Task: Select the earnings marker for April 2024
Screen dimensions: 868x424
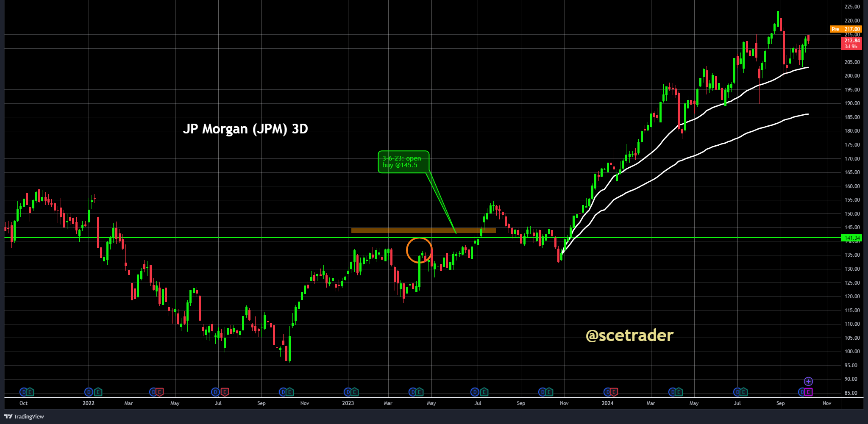Action: (x=678, y=392)
